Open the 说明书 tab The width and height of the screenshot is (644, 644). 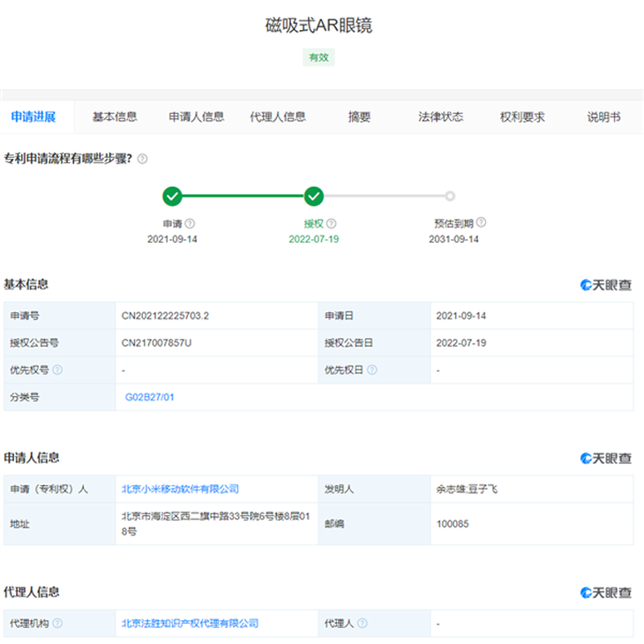click(x=603, y=117)
